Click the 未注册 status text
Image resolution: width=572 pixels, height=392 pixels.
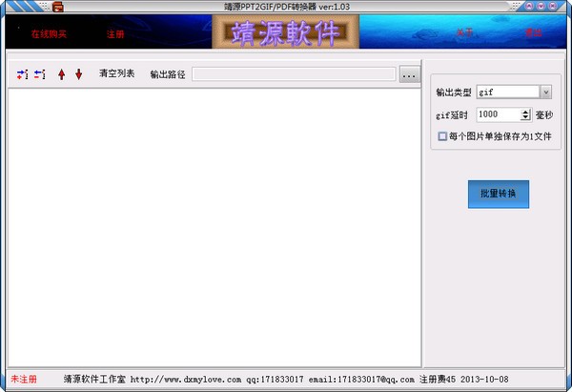click(x=24, y=380)
